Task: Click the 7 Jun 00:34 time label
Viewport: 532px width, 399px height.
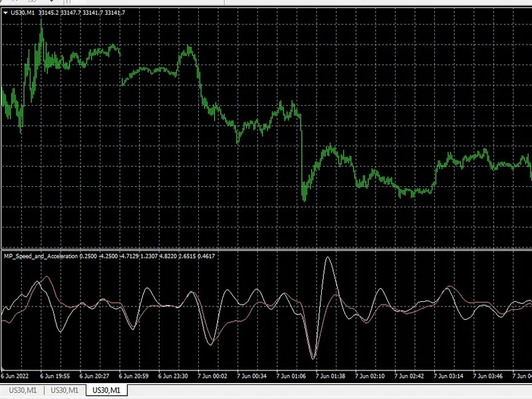Action: pos(252,376)
